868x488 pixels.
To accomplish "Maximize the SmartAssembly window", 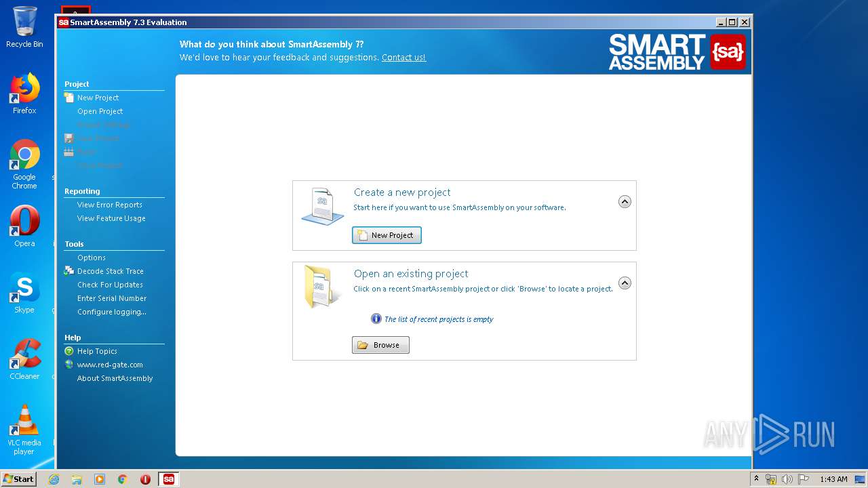I will tap(732, 22).
